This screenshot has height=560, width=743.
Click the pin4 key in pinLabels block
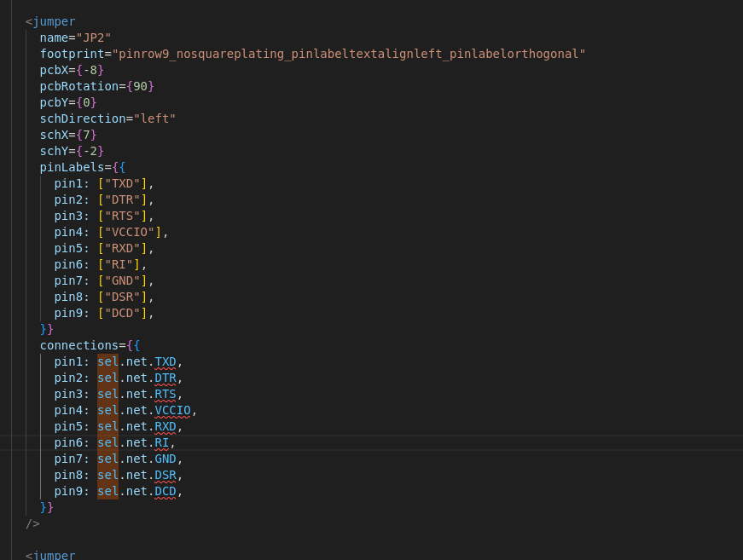point(68,232)
